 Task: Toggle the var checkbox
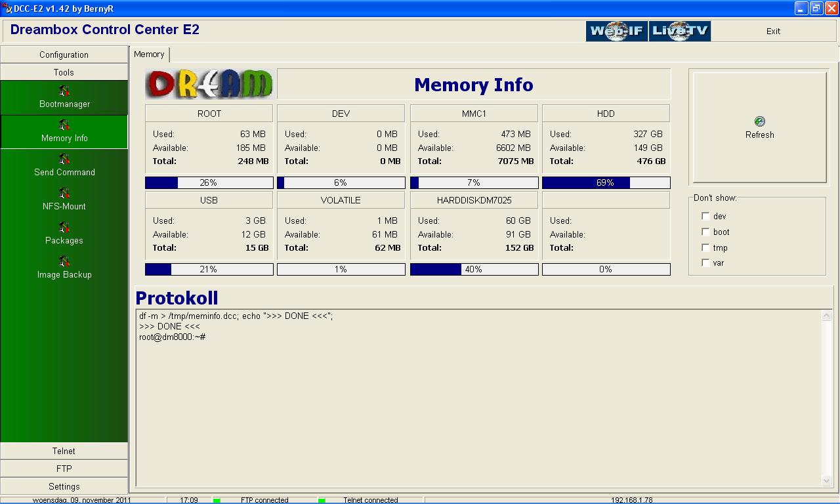click(x=705, y=262)
